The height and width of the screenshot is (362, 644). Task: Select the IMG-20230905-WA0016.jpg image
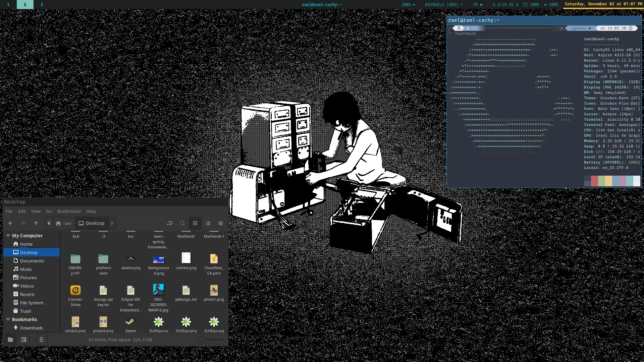coord(159,298)
